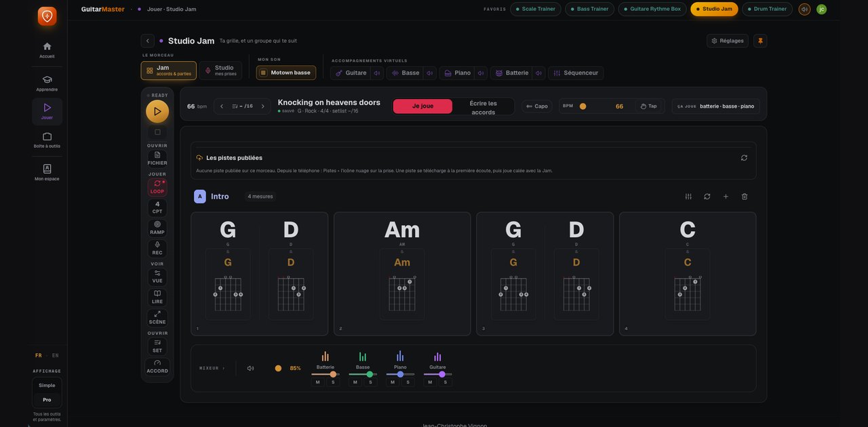This screenshot has height=427, width=868.
Task: Open the Motown basse sound selector
Action: pos(286,73)
